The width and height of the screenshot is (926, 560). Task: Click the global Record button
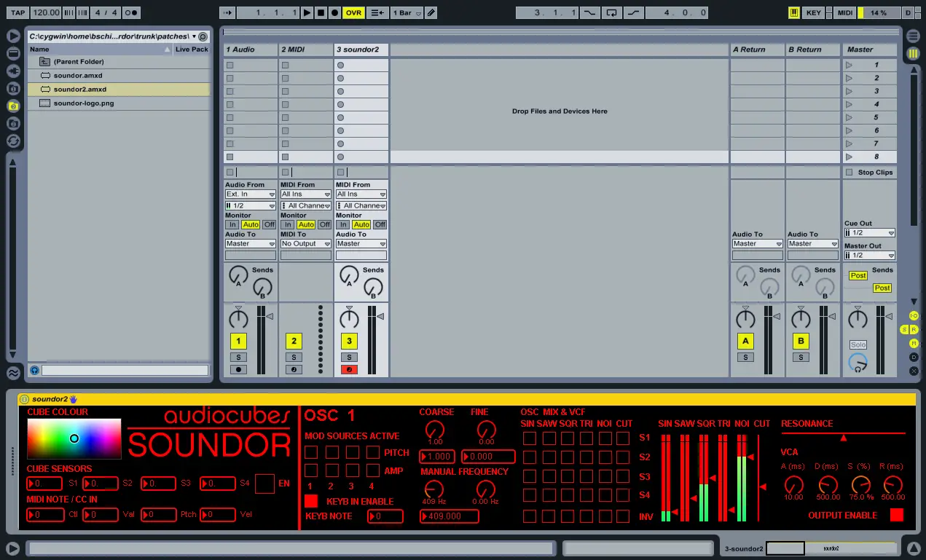334,12
